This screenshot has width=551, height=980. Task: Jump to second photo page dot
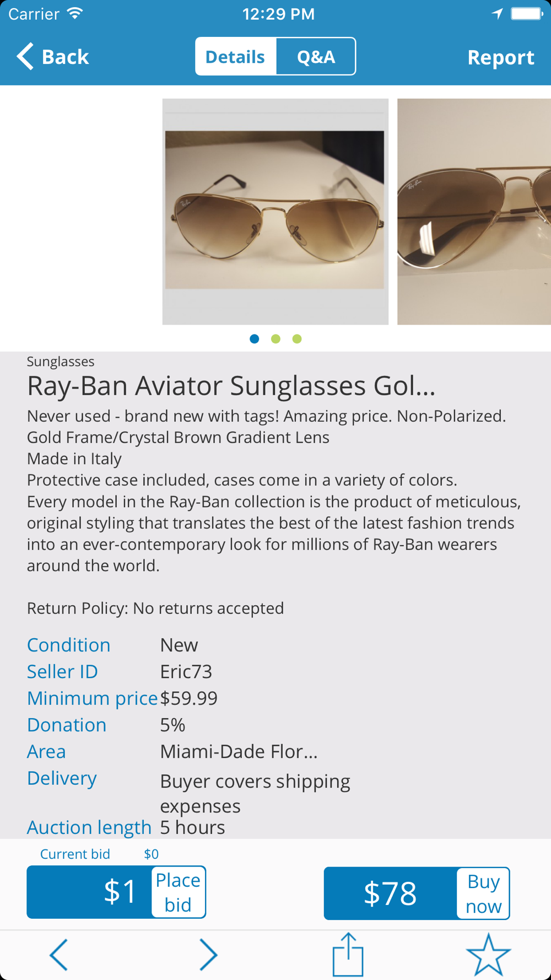(x=275, y=339)
